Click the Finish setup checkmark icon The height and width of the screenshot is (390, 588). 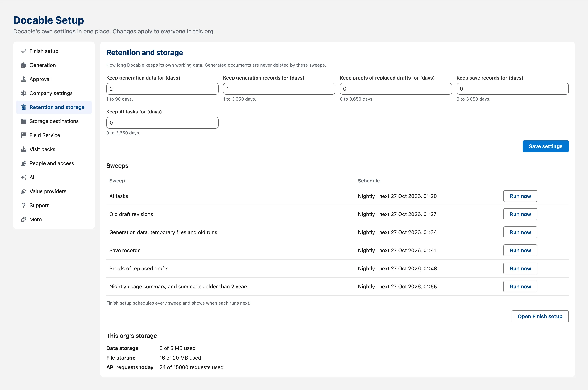tap(24, 51)
